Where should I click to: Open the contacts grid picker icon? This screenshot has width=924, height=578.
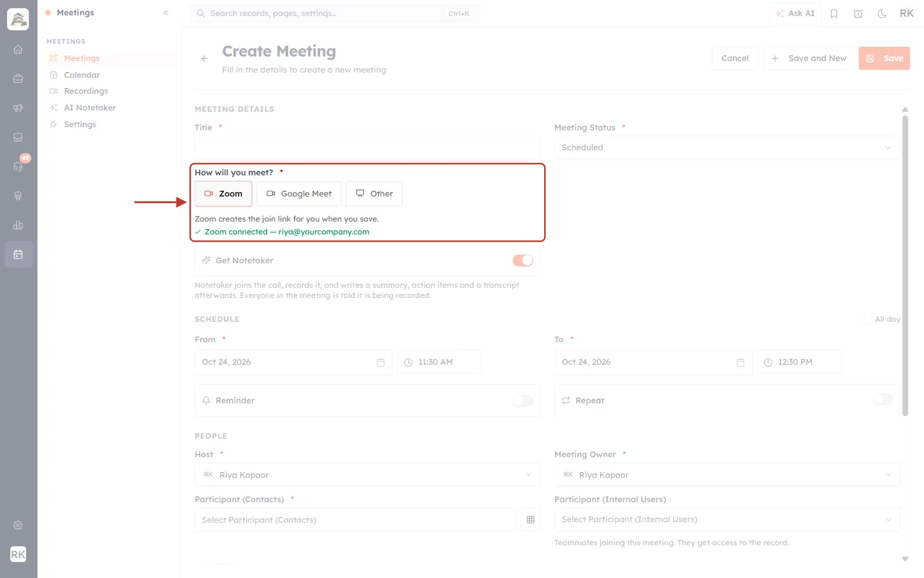[531, 520]
